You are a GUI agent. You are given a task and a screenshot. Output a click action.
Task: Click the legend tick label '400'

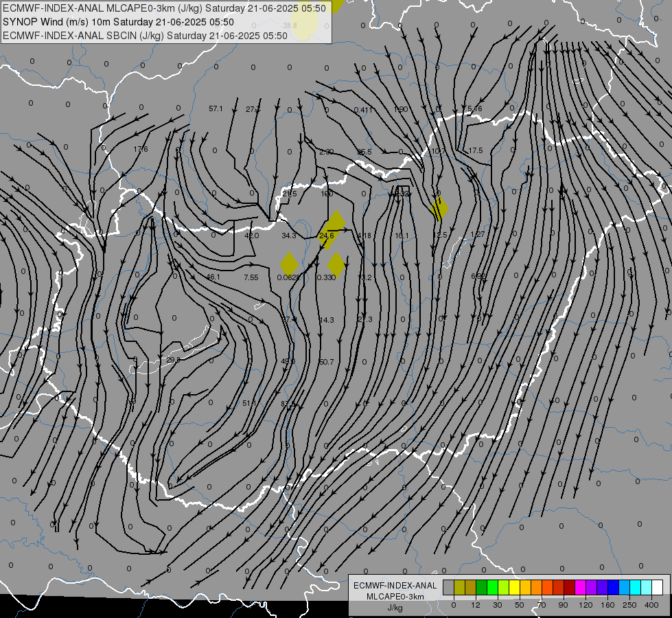[651, 605]
